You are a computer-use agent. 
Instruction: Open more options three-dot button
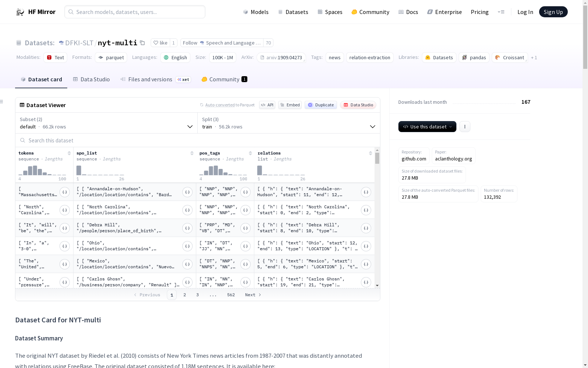pos(465,127)
